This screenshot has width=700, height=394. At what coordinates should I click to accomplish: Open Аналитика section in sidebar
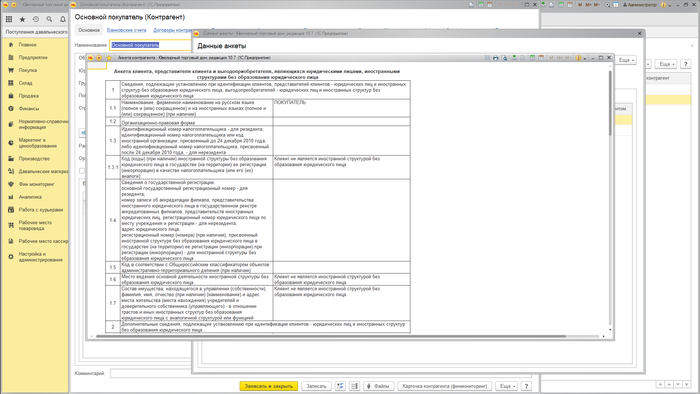tap(30, 197)
